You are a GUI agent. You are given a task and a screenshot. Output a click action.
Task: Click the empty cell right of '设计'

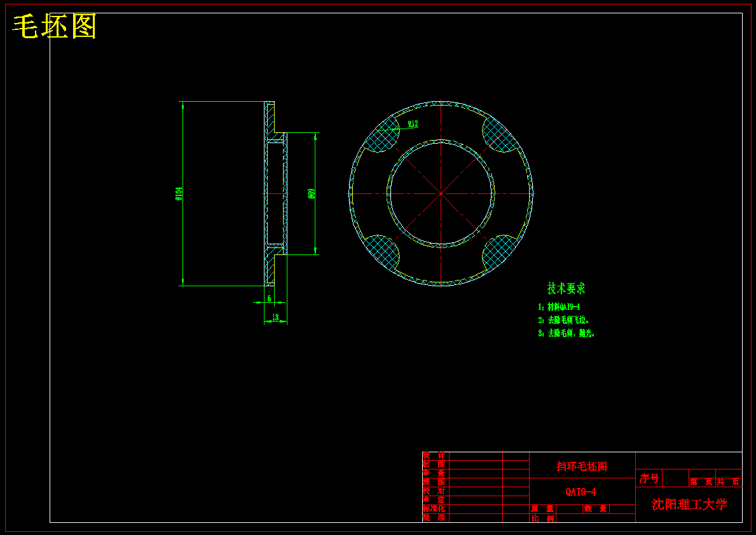476,456
